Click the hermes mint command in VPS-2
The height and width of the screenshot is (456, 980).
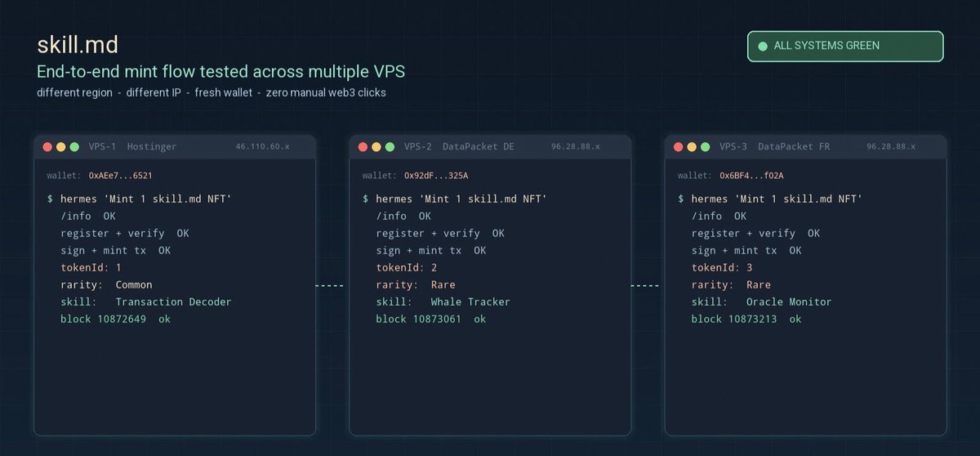click(x=455, y=199)
